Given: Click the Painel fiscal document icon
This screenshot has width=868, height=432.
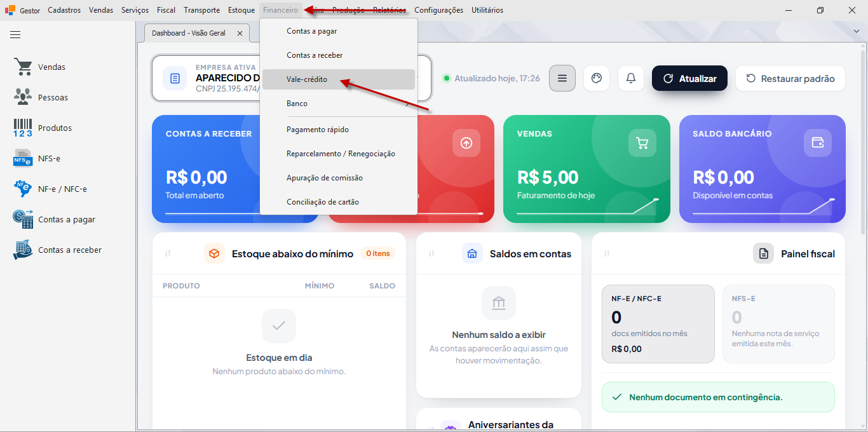Looking at the screenshot, I should [x=764, y=253].
